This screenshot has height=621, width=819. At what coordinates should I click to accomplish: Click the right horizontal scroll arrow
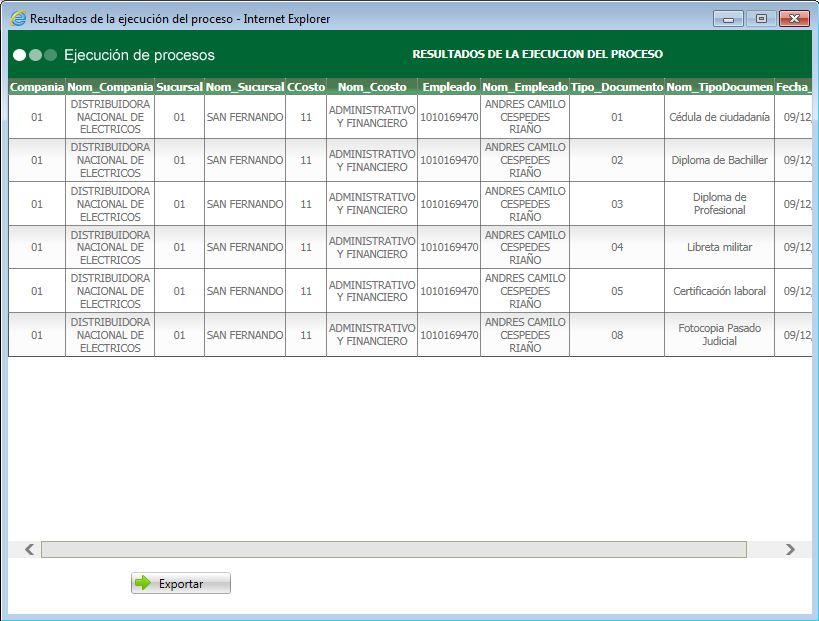791,549
